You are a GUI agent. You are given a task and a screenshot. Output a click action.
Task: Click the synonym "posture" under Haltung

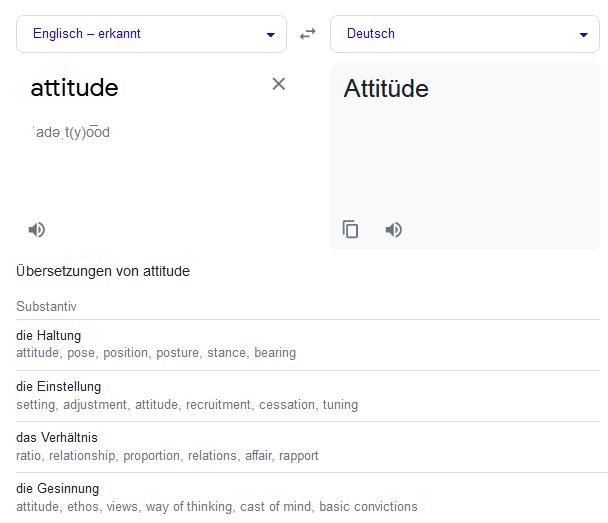178,353
